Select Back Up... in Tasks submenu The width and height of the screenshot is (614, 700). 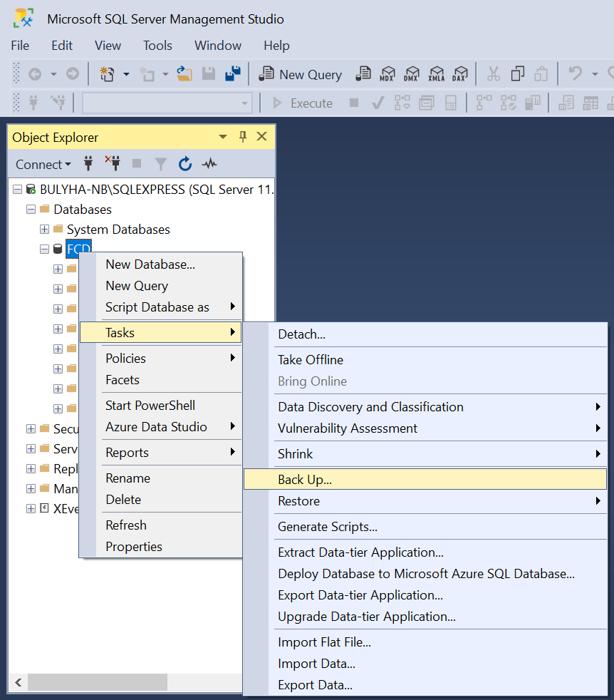[425, 480]
